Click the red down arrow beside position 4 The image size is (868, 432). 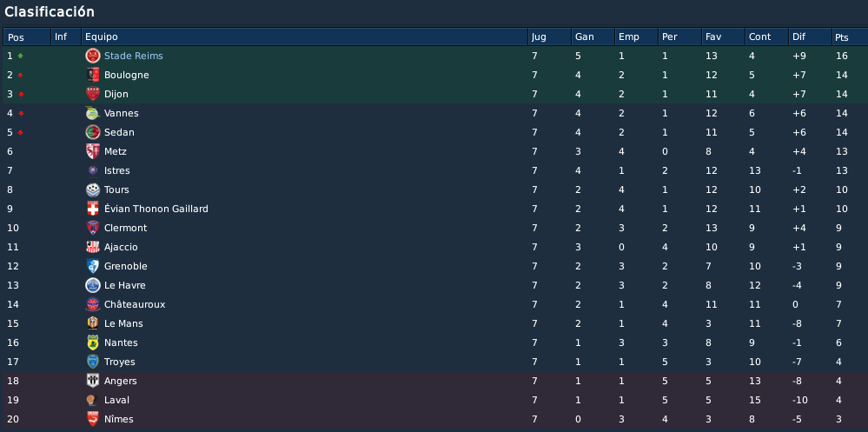(x=21, y=114)
